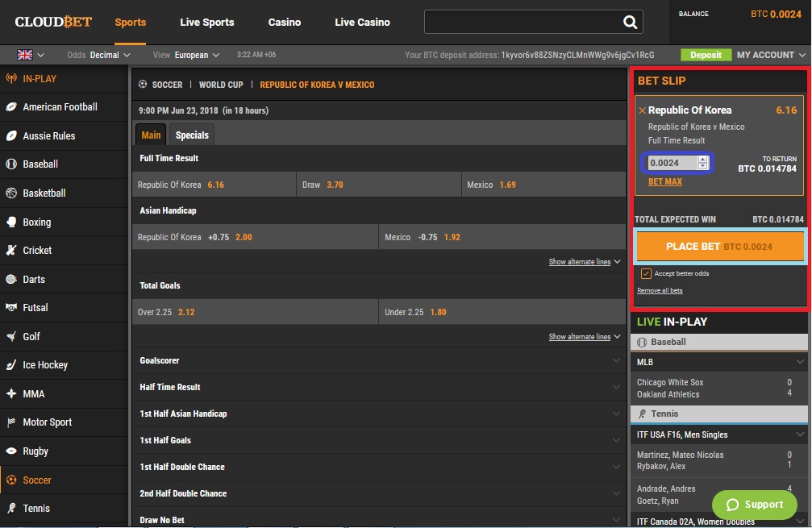
Task: Select Under 2.25 at 1.80
Action: click(x=502, y=312)
